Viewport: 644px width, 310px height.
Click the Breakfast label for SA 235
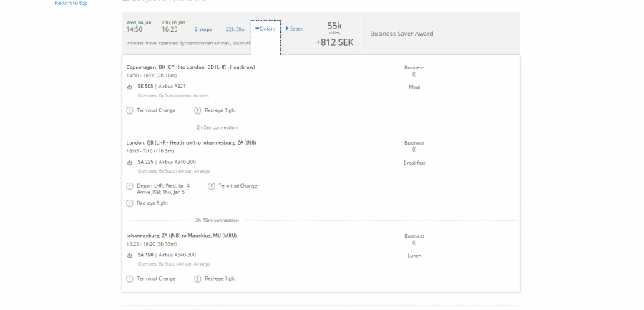[x=414, y=163]
